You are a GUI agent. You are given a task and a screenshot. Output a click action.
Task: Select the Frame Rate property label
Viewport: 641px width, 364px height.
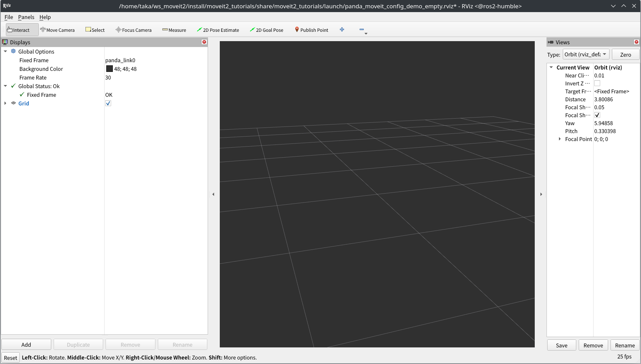coord(33,77)
